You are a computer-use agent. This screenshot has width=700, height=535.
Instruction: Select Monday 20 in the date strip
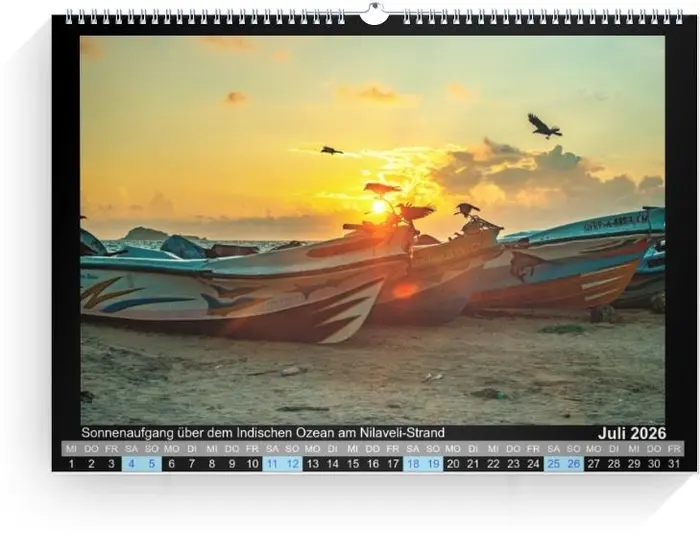(453, 463)
